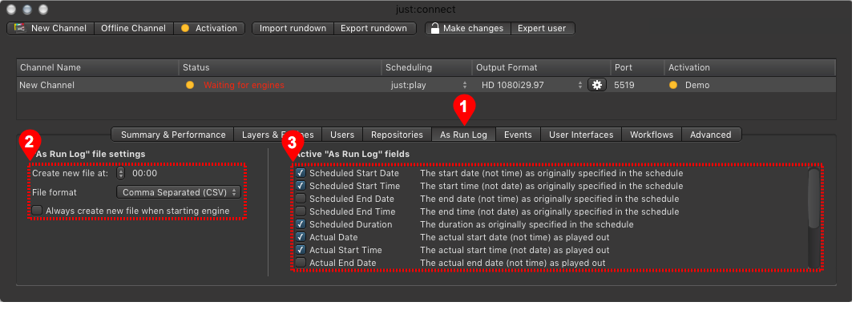This screenshot has height=318, width=868.
Task: Open the output format settings gear
Action: 597,85
